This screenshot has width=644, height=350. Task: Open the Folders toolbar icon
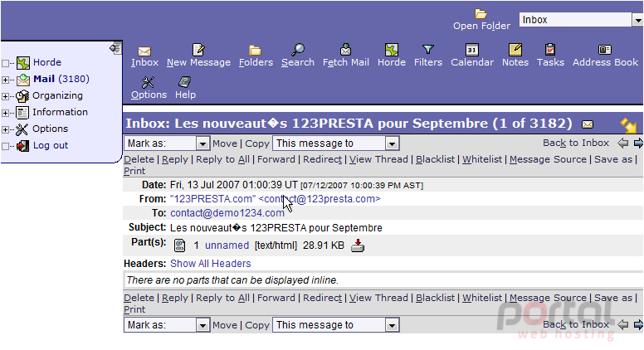click(255, 51)
